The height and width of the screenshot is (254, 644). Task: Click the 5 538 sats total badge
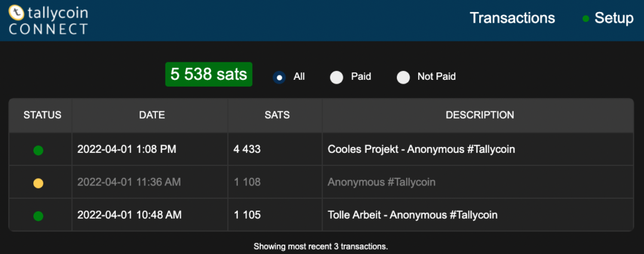[209, 74]
